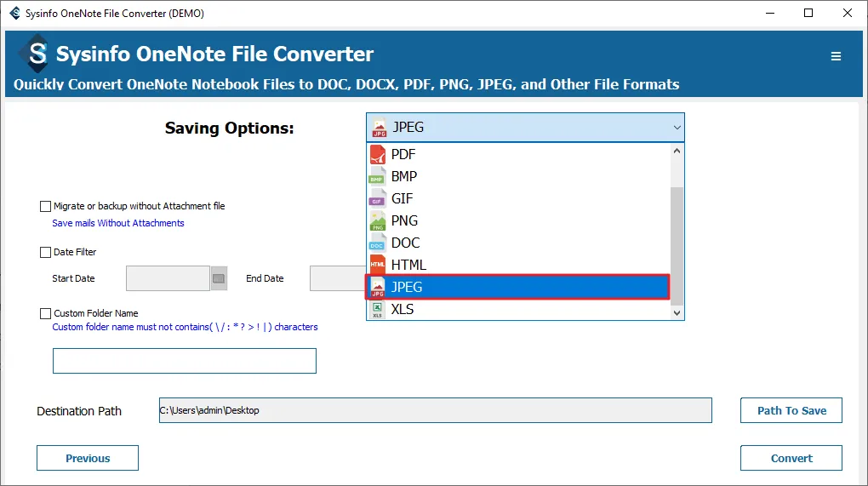
Task: Click the XLS file icon in list
Action: [x=378, y=310]
